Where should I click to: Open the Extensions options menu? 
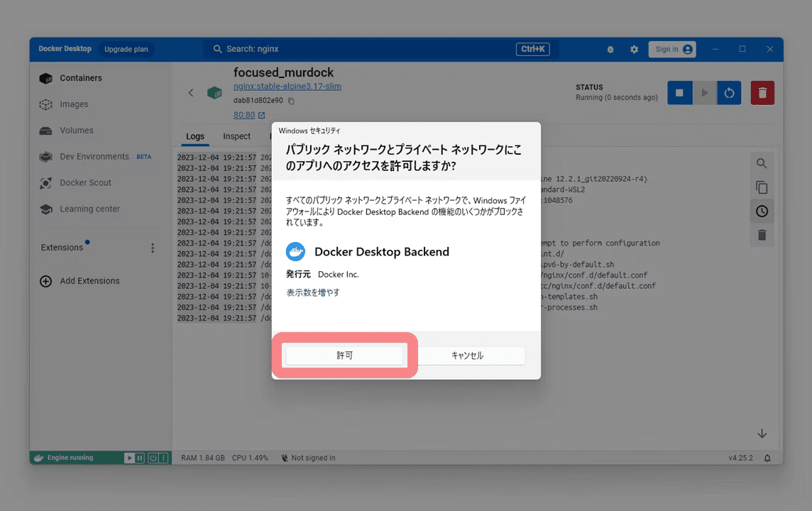152,248
